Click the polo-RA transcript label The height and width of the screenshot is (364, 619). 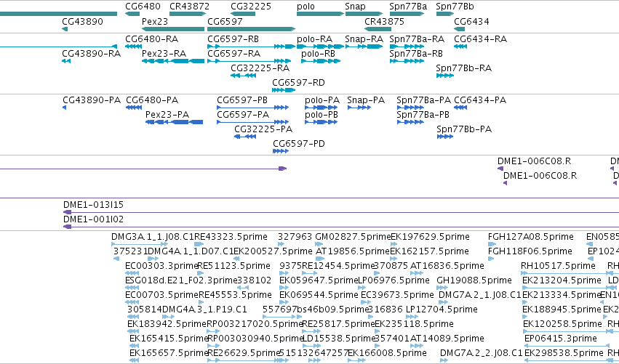coord(314,39)
